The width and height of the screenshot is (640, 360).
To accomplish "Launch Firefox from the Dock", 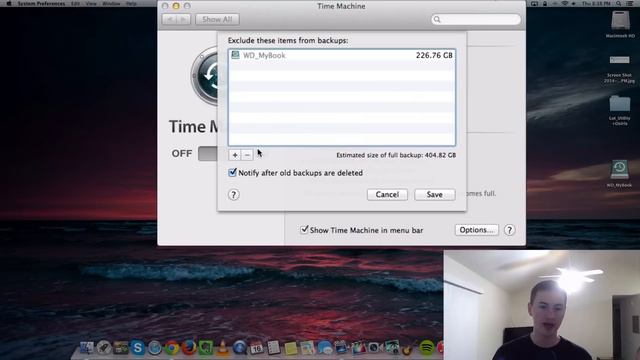I will tap(189, 348).
